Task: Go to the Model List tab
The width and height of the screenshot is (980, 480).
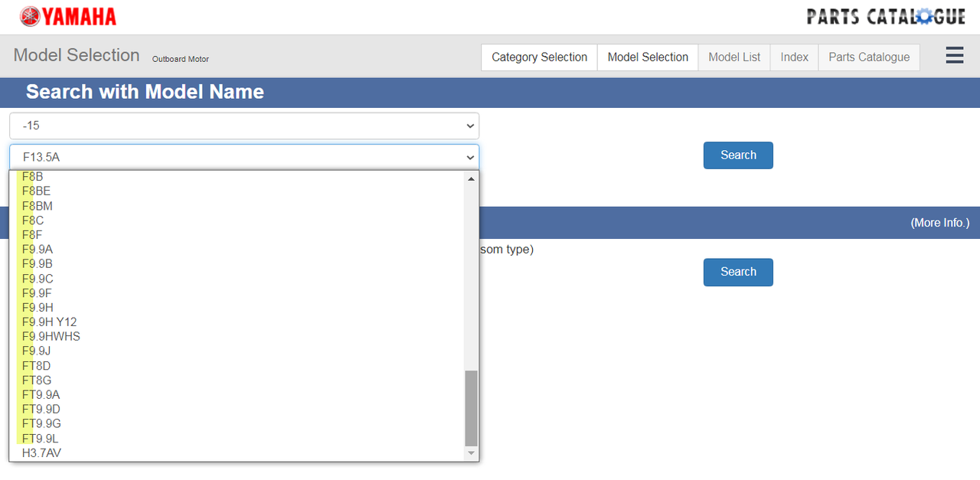Action: click(734, 57)
